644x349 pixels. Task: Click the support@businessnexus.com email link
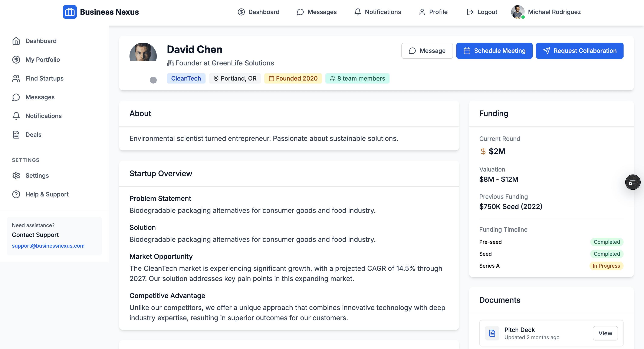pos(48,246)
